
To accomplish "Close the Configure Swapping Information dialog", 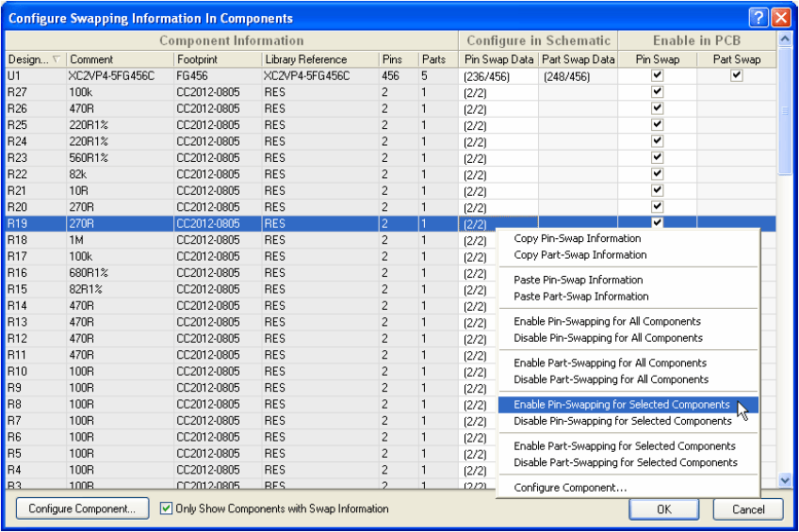I will 781,18.
